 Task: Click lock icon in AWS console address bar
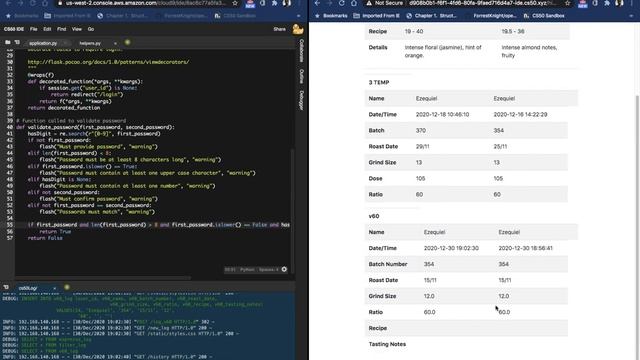coord(60,3)
